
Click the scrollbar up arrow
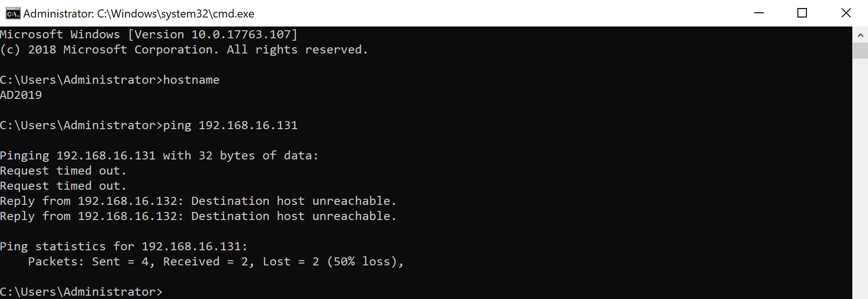[x=860, y=35]
